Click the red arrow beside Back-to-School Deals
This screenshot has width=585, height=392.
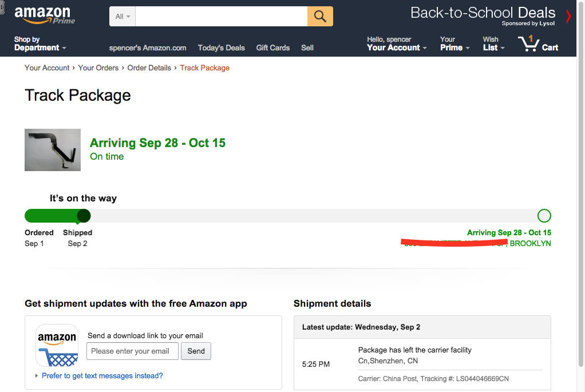click(x=568, y=16)
